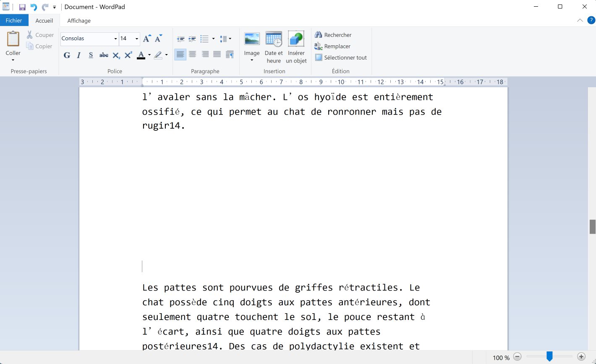This screenshot has height=364, width=596.
Task: Open the text color palette arrow
Action: tap(149, 55)
